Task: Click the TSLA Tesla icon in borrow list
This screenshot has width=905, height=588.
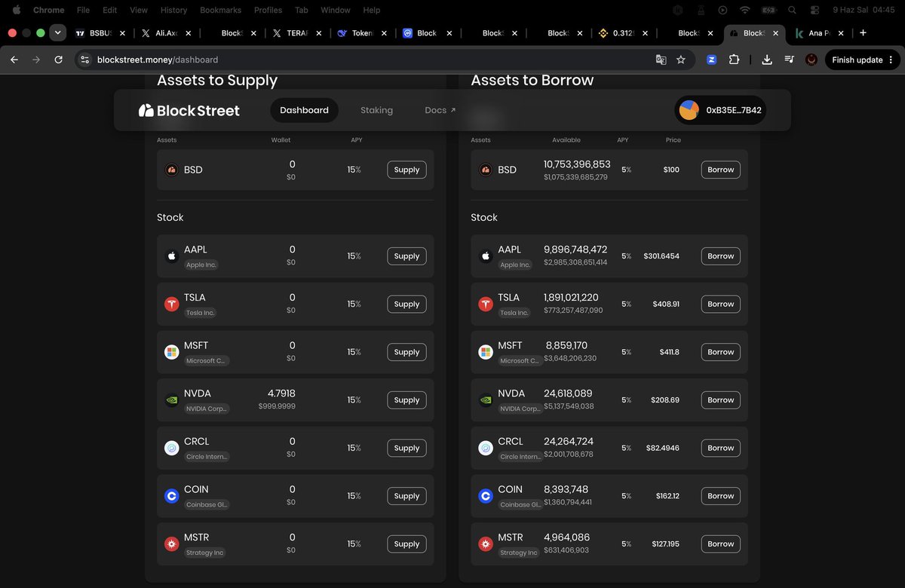Action: [x=486, y=304]
